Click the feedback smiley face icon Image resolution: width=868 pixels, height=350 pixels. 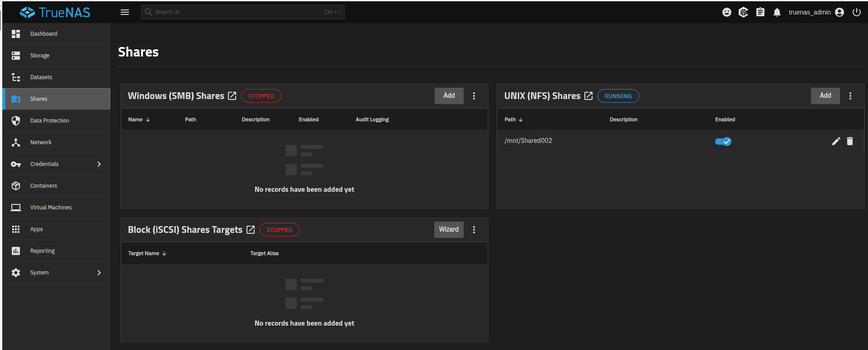tap(726, 12)
